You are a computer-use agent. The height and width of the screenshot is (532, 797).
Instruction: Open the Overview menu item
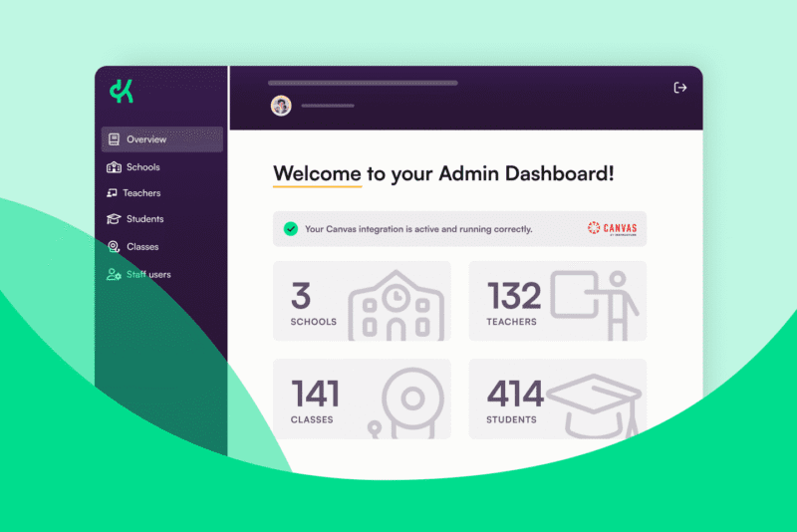[161, 139]
